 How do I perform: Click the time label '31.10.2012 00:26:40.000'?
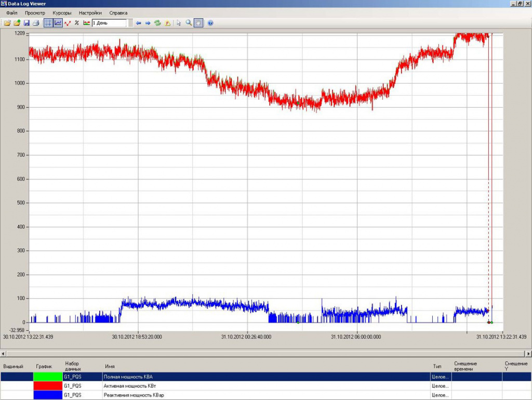tap(246, 337)
